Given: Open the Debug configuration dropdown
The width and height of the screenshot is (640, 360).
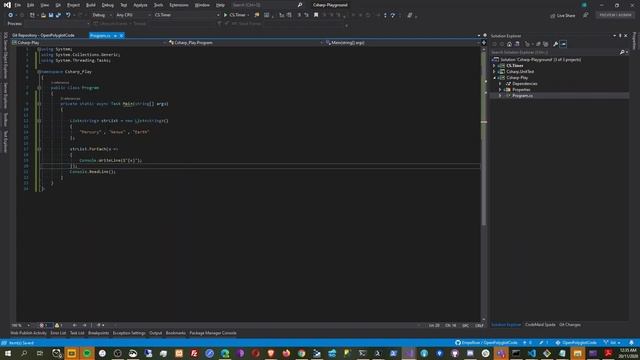Looking at the screenshot, I should 102,15.
